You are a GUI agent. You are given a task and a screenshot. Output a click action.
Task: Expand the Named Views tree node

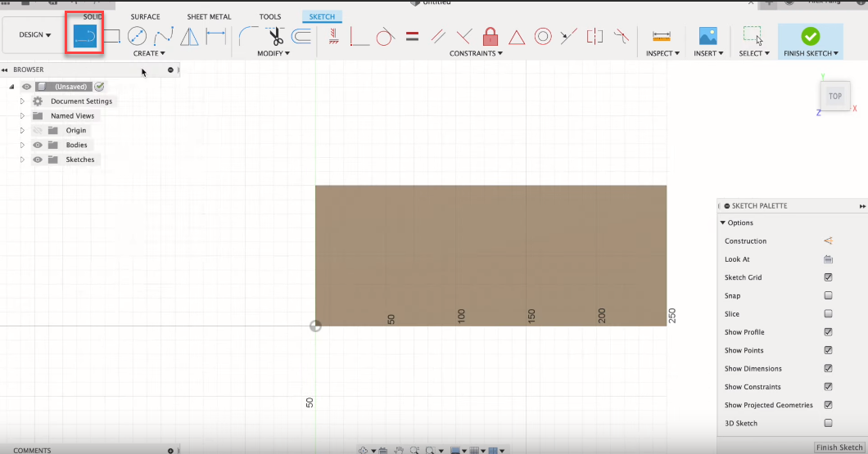pyautogui.click(x=22, y=116)
